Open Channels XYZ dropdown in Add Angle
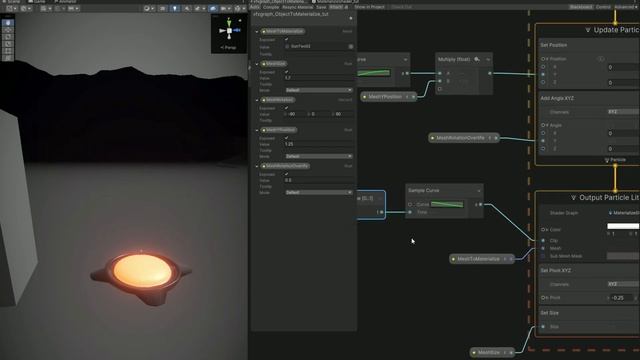 pyautogui.click(x=623, y=112)
